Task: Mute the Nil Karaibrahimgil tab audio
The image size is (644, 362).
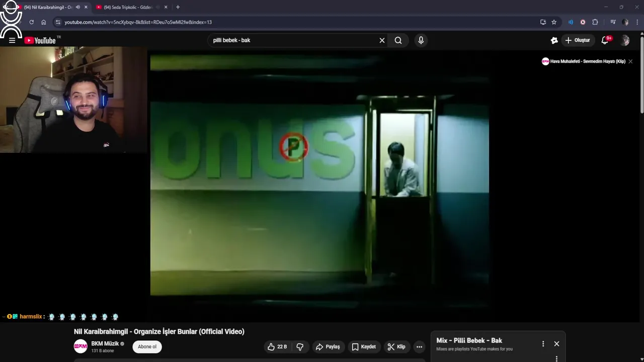Action: click(77, 7)
